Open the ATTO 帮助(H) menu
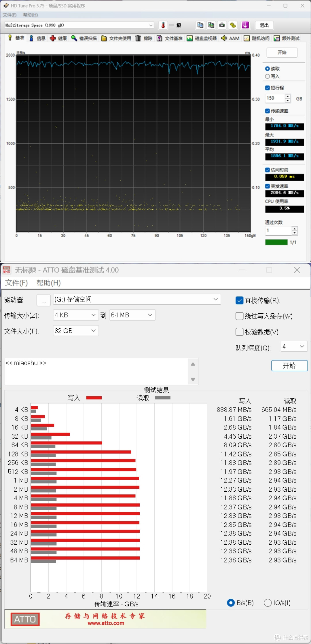The image size is (311, 644). click(48, 283)
